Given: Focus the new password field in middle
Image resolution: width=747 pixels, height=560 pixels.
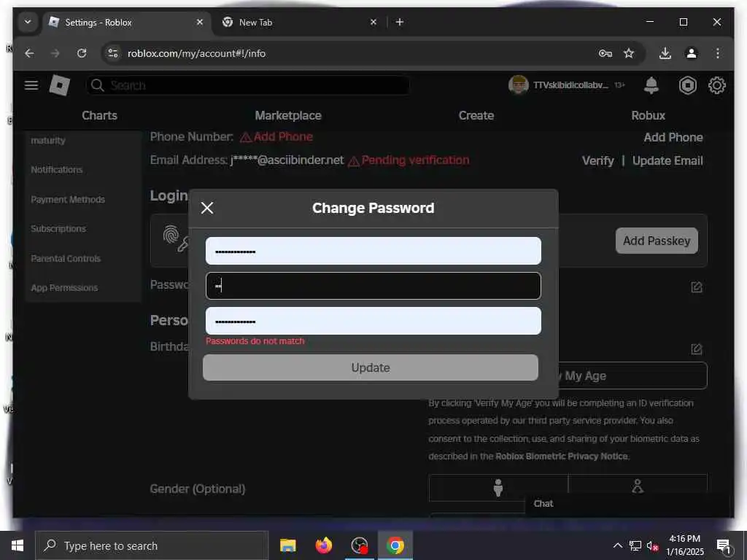Looking at the screenshot, I should tap(373, 286).
